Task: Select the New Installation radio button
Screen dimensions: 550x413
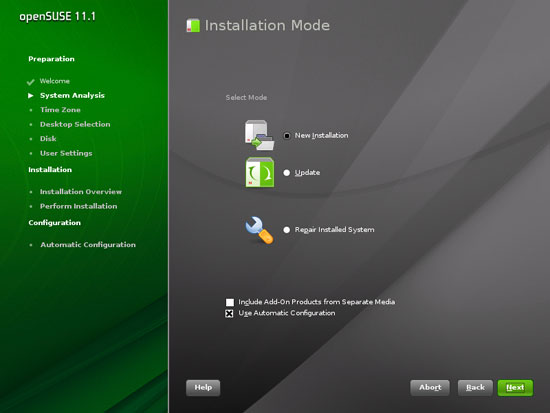Action: pos(287,135)
